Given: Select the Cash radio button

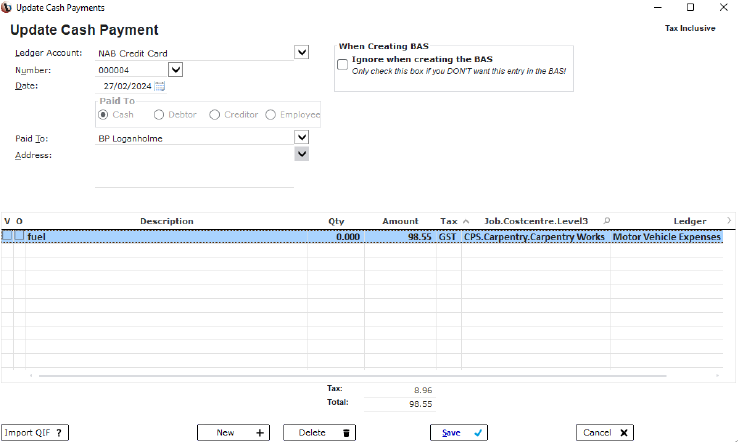Looking at the screenshot, I should [x=103, y=115].
